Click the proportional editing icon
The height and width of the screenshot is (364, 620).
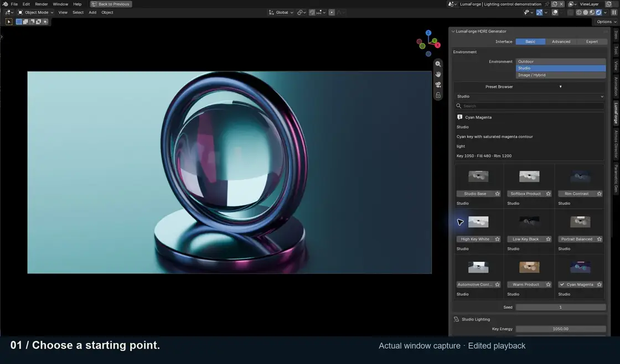[x=332, y=12]
